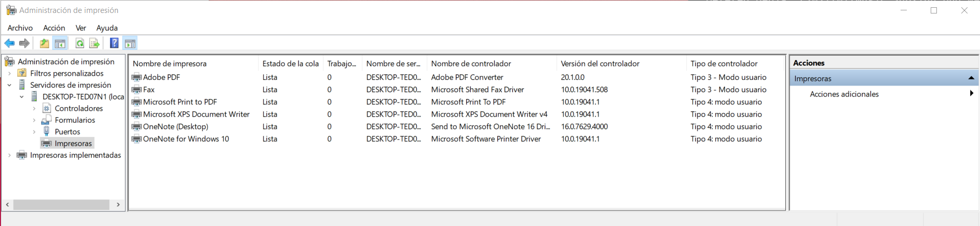The width and height of the screenshot is (980, 226).
Task: Click the version 20.1.0.0 cell
Action: (573, 77)
